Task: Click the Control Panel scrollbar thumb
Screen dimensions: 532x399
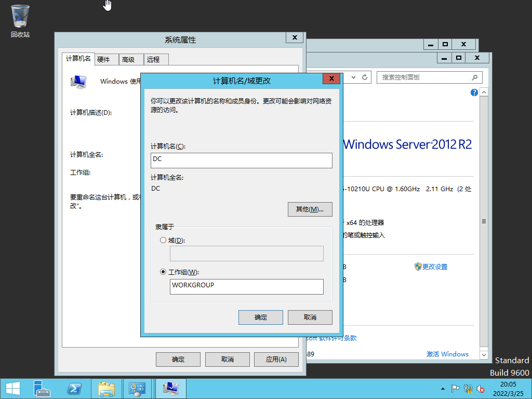Action: click(484, 221)
